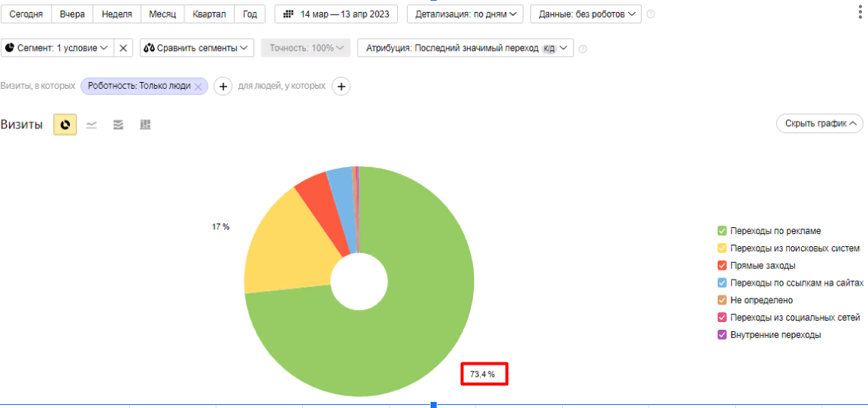Click help icon next to Данные dropdown
The height and width of the screenshot is (408, 868).
[x=651, y=14]
